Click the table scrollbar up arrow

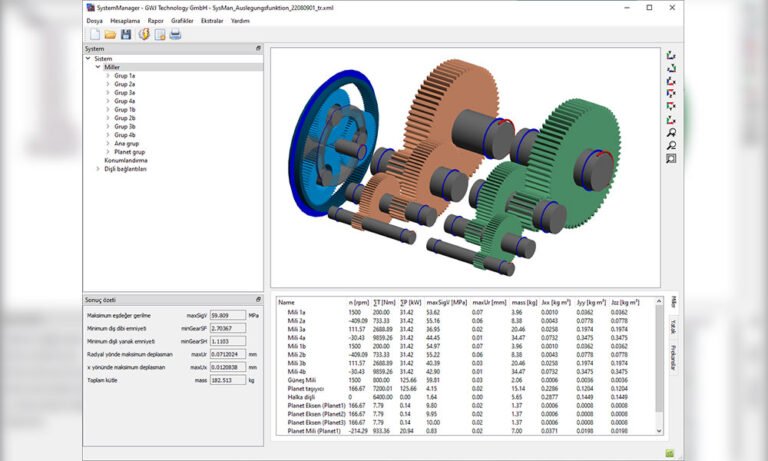[x=659, y=301]
